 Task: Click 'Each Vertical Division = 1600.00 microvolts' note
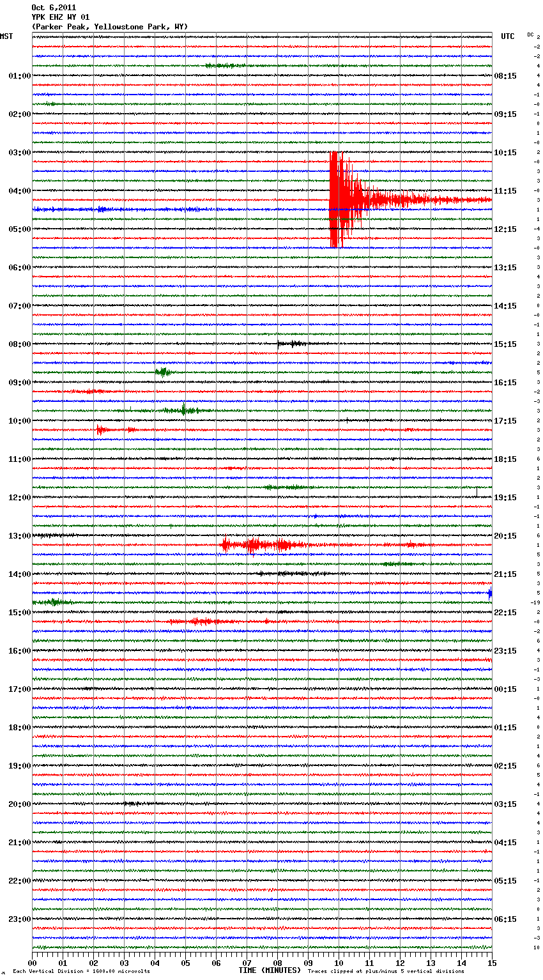click(x=82, y=972)
